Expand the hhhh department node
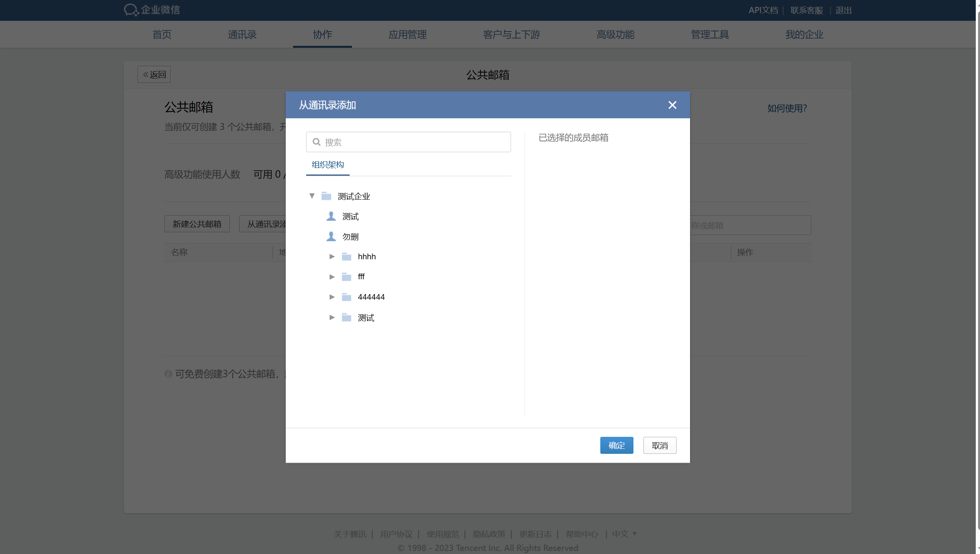The height and width of the screenshot is (554, 980). [332, 256]
